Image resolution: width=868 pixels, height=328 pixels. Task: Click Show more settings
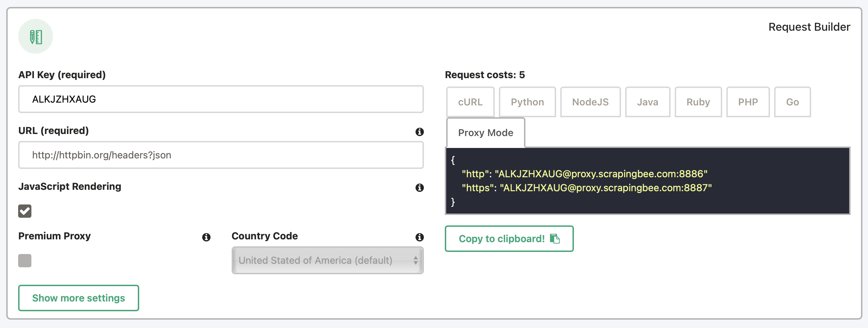pyautogui.click(x=78, y=298)
